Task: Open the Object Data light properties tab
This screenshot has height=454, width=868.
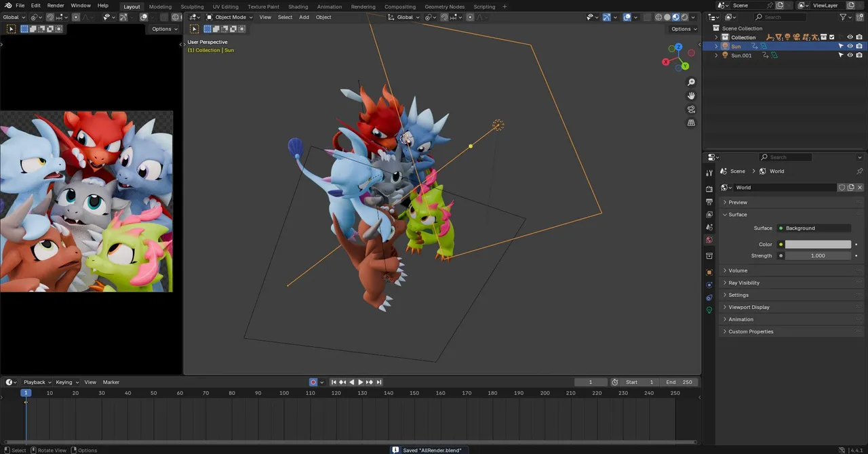Action: 709,310
